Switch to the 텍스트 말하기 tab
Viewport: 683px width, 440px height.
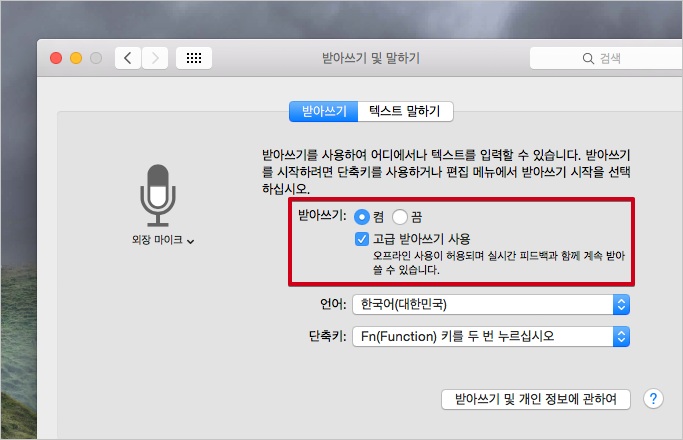(405, 112)
